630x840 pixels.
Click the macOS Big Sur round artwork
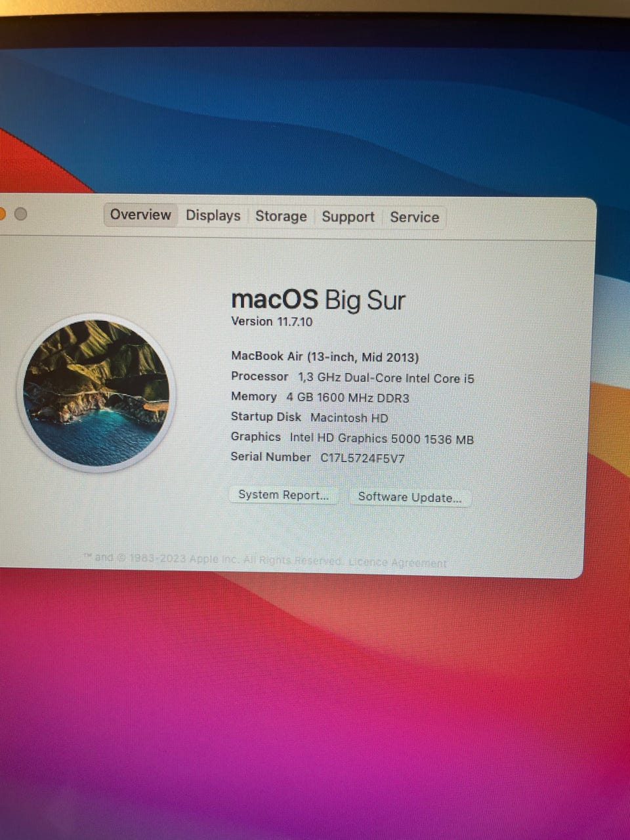pyautogui.click(x=96, y=392)
